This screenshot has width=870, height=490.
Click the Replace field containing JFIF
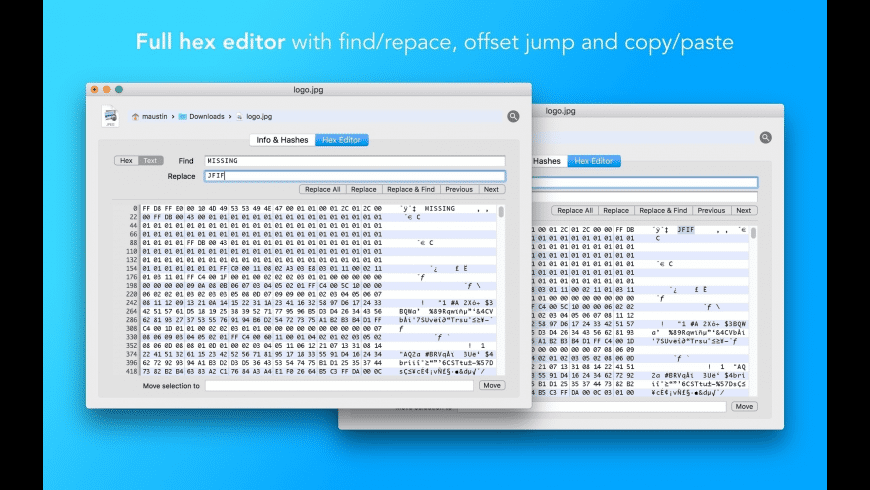pyautogui.click(x=355, y=176)
